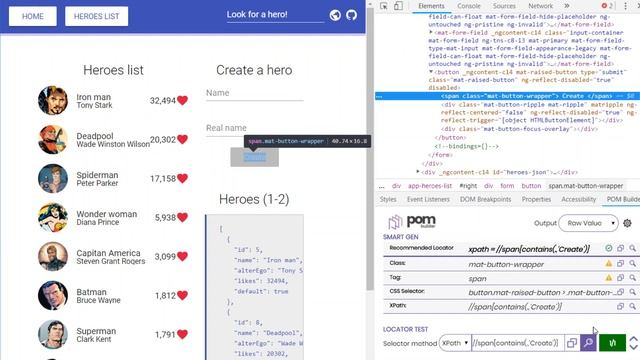640x360 pixels.
Task: Switch to the Console tab
Action: coord(469,6)
